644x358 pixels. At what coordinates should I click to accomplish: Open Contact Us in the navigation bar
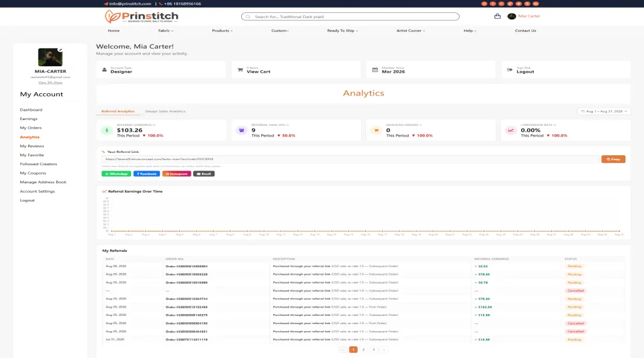tap(525, 31)
